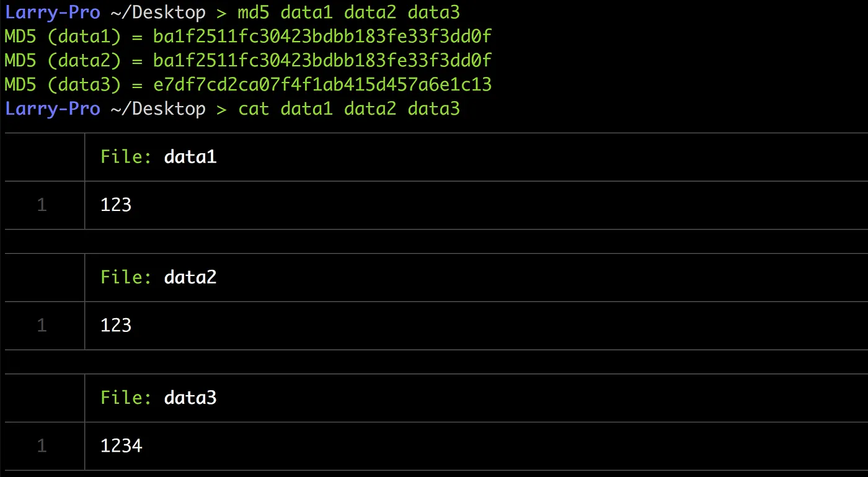Click line number 1 in data2 block
The width and height of the screenshot is (868, 477).
pos(42,326)
